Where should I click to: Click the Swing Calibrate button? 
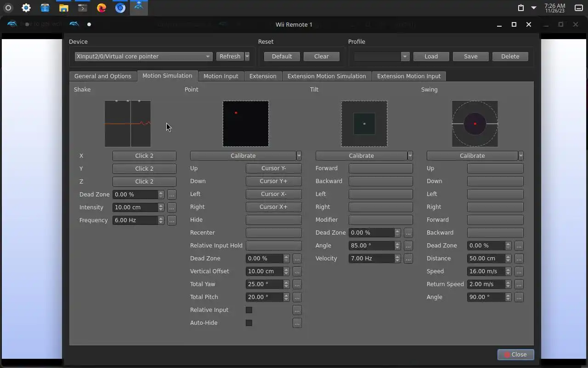point(472,155)
